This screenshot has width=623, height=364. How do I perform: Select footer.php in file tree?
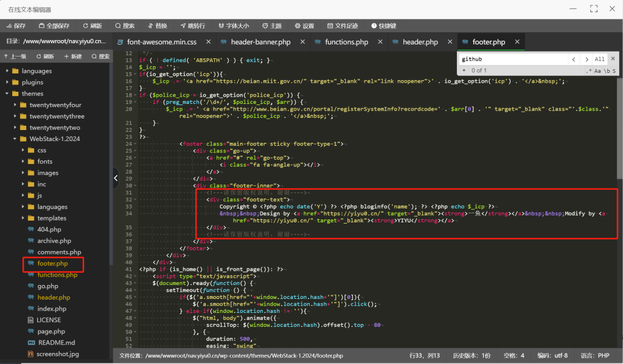tap(52, 264)
